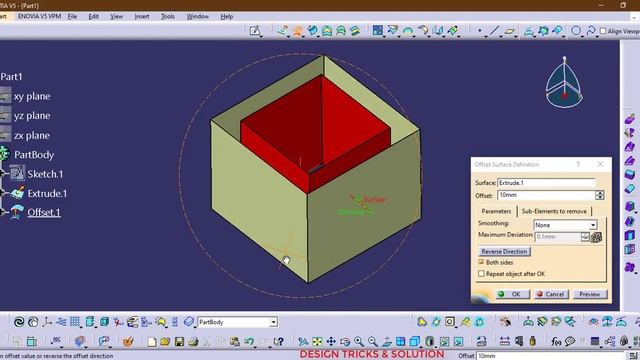Open the Sketch tool in top toolbar
This screenshot has height=360, width=640.
pos(255,31)
